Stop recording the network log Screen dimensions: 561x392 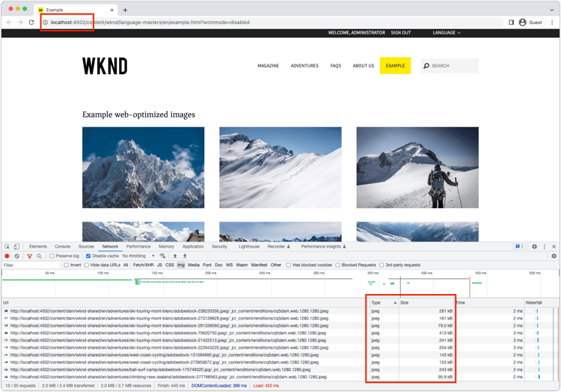(x=7, y=256)
